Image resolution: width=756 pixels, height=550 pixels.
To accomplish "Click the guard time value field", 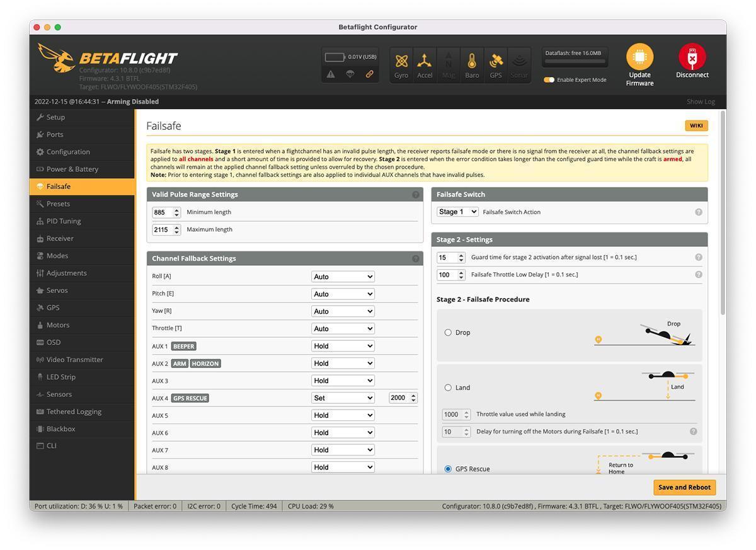I will (451, 258).
